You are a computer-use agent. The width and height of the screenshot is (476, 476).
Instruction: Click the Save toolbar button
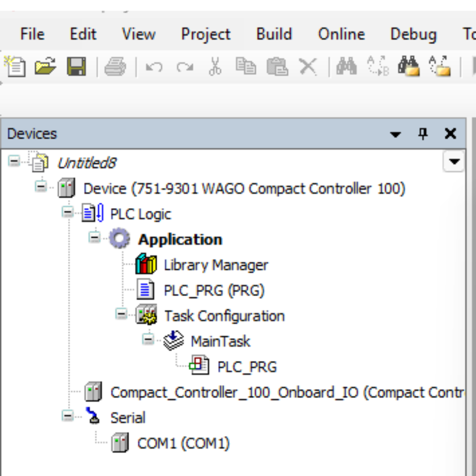(x=77, y=65)
